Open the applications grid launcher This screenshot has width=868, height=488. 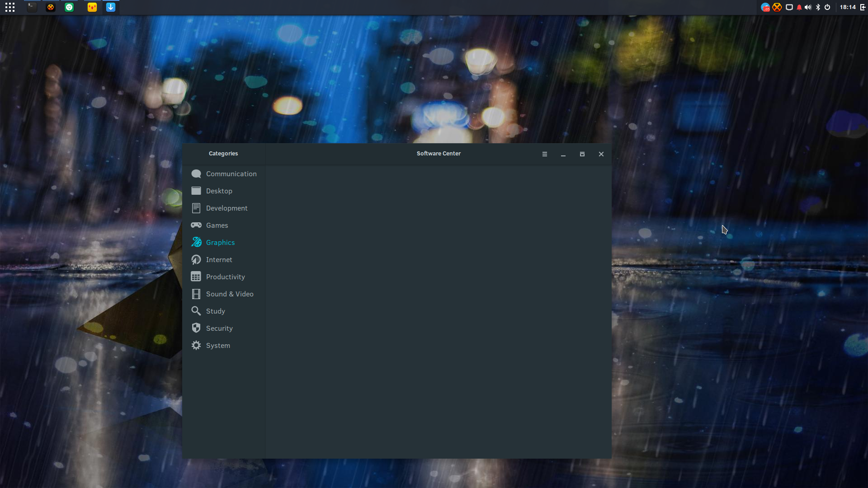[10, 7]
